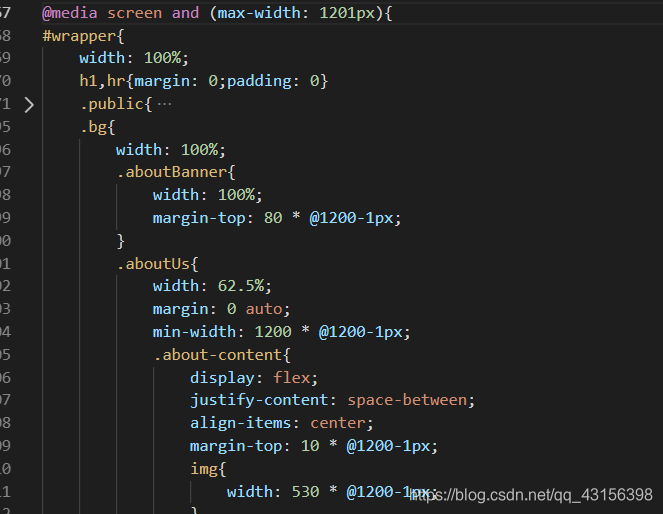
Task: Click the 'width: 530' line
Action: 332,492
